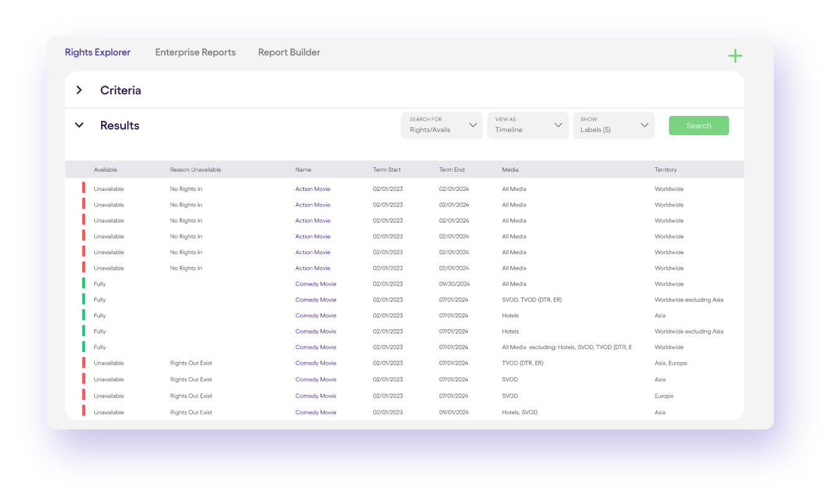Open Comedy Movie link in Asia, Europe row

coord(316,363)
